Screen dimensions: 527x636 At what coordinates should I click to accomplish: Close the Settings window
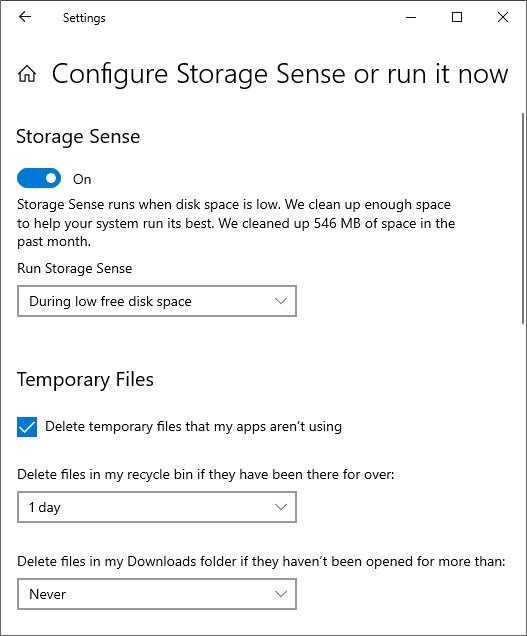[503, 17]
